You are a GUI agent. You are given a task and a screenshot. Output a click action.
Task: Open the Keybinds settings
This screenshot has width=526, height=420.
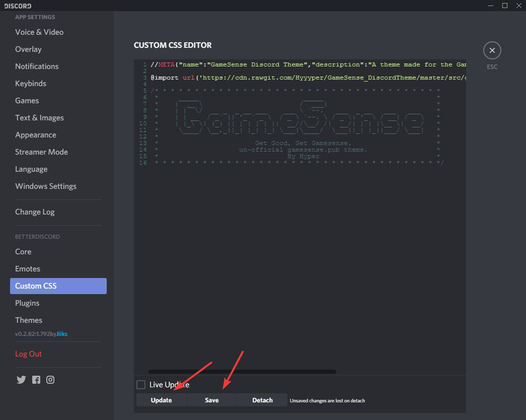(x=31, y=84)
